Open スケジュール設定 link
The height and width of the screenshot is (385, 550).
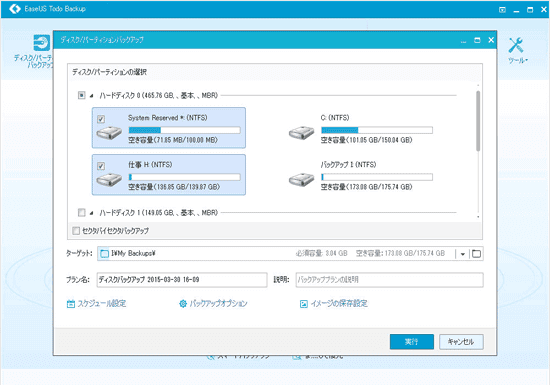[x=102, y=304]
